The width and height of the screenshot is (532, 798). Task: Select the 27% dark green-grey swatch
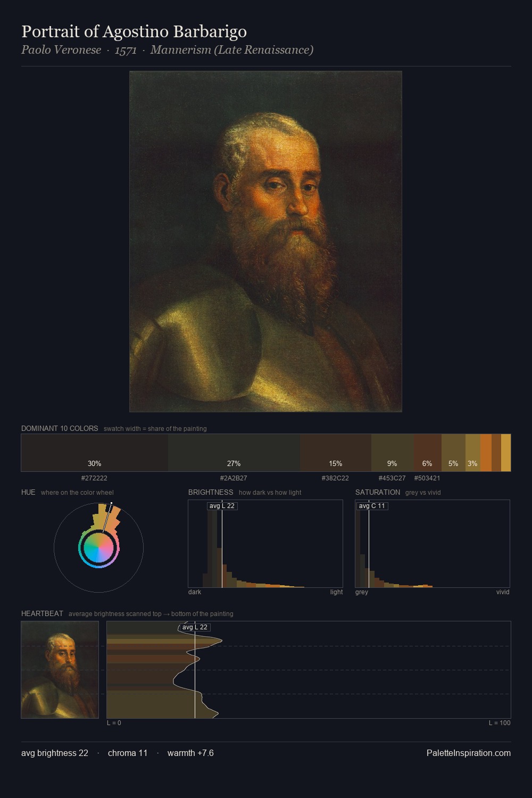click(234, 453)
